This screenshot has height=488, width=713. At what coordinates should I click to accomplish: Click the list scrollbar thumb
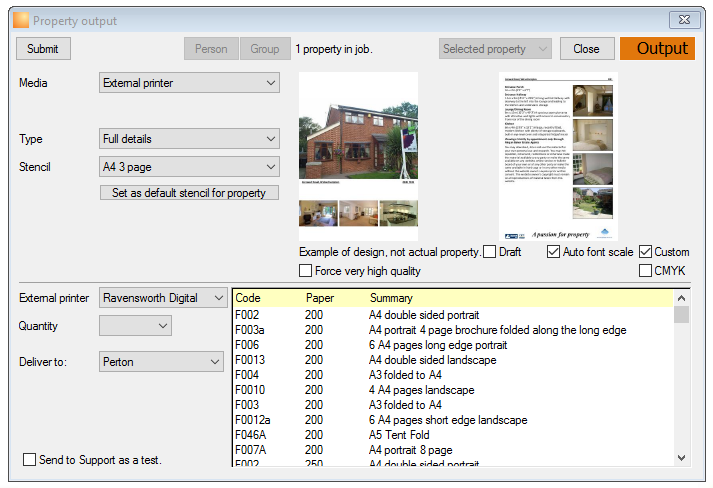pyautogui.click(x=681, y=315)
